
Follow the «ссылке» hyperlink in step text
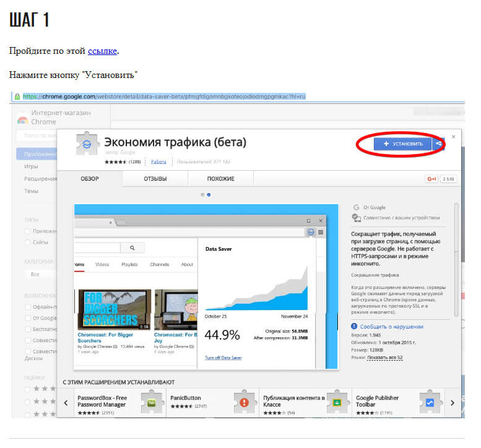click(102, 51)
